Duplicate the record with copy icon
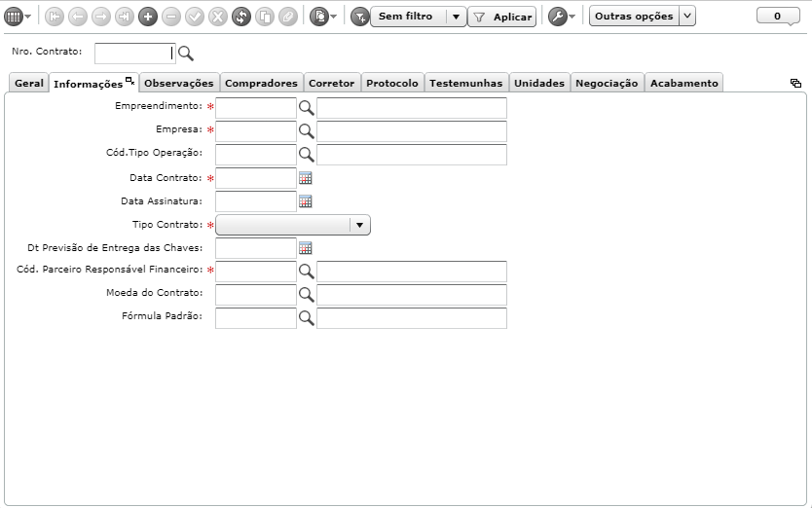812x508 pixels. 265,17
